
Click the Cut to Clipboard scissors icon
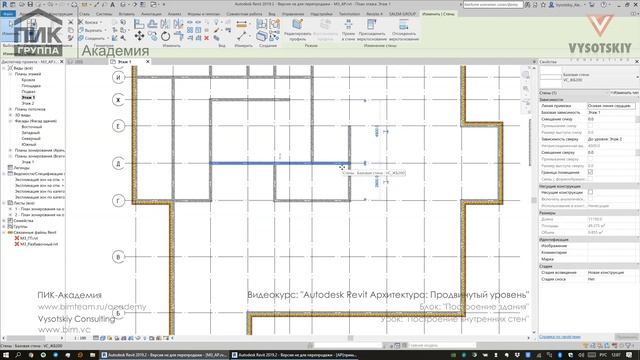(x=71, y=22)
